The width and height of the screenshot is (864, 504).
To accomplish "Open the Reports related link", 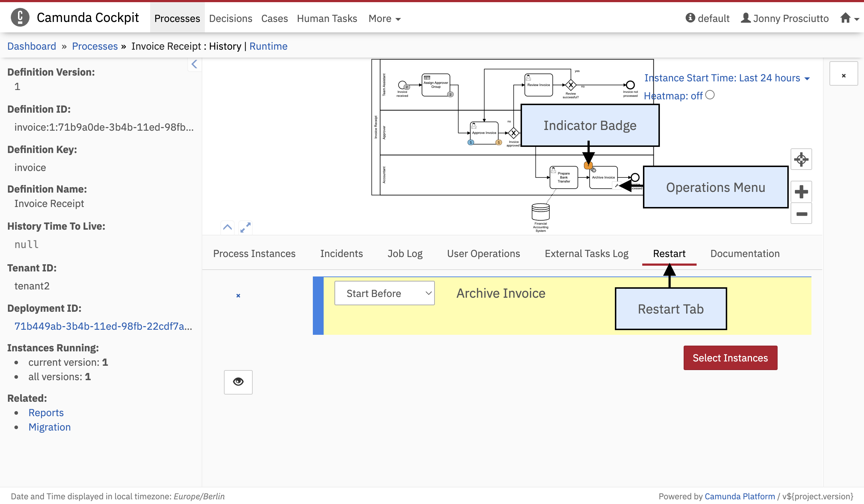I will tap(46, 413).
